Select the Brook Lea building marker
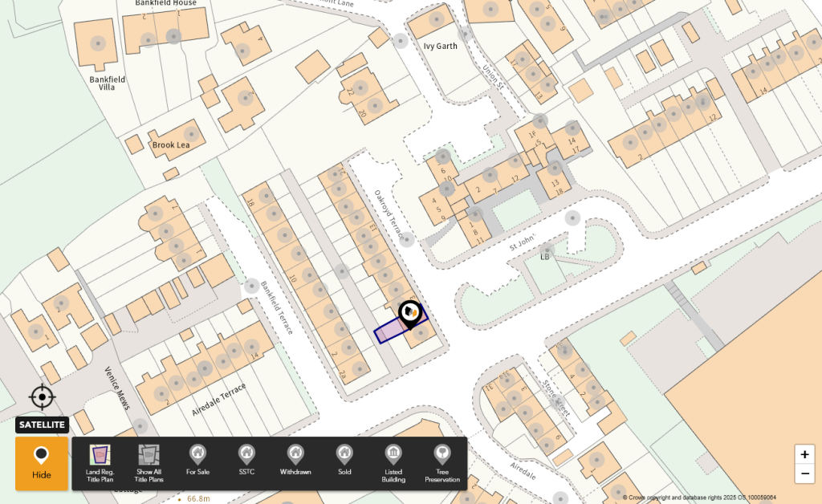 click(191, 134)
